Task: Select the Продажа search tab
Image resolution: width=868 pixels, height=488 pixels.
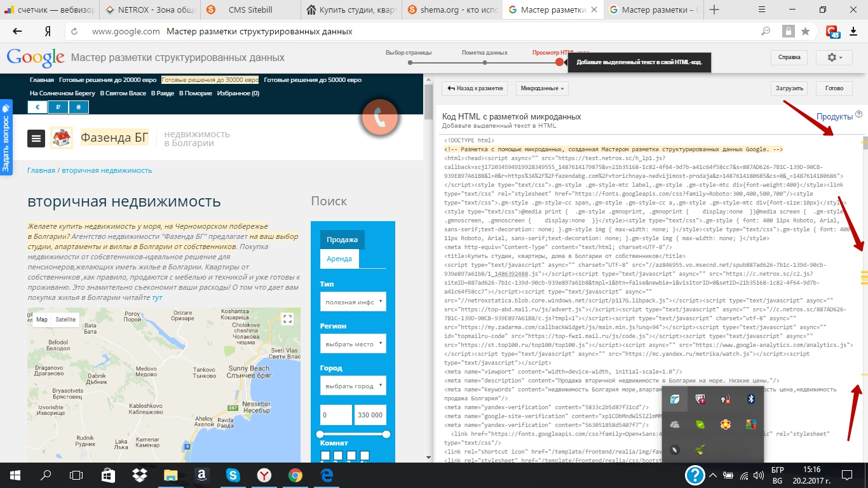Action: 342,240
